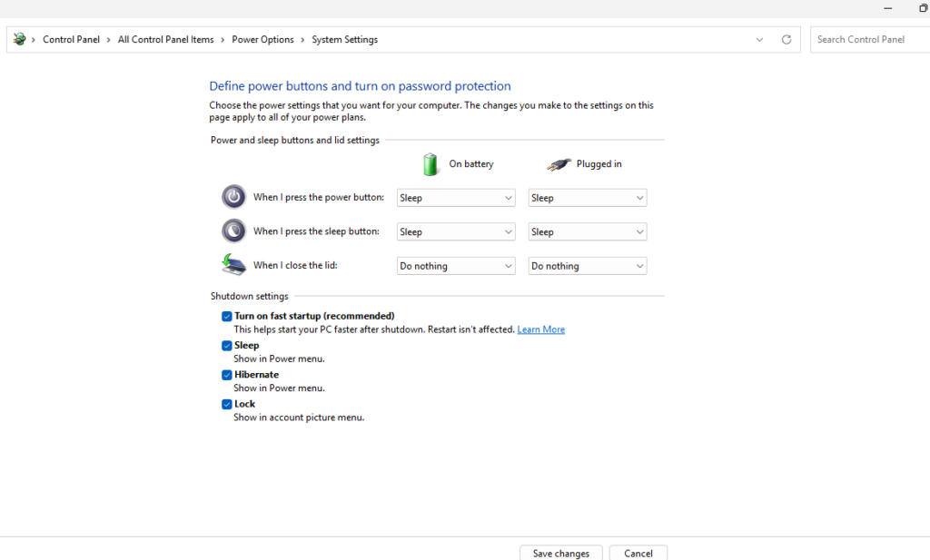
Task: Navigate to Power Options breadcrumb
Action: pyautogui.click(x=262, y=40)
